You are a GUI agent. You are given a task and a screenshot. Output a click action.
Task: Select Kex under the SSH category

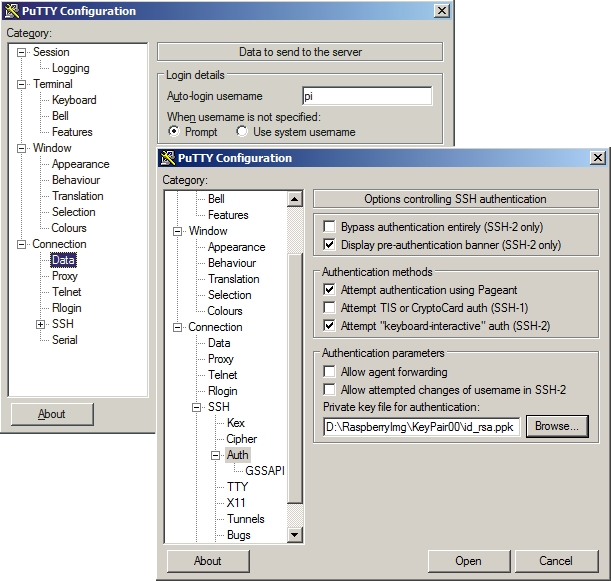coord(236,423)
